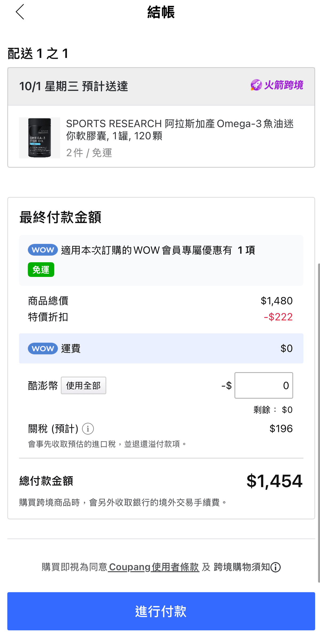Click the 火箭跨境 rocket logo
The image size is (320, 644).
277,85
